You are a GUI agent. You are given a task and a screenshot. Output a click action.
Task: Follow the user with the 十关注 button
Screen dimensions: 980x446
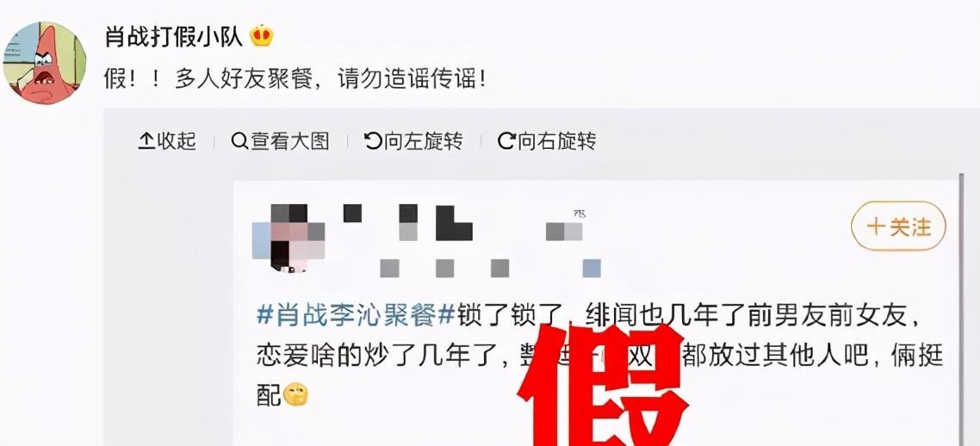point(899,226)
